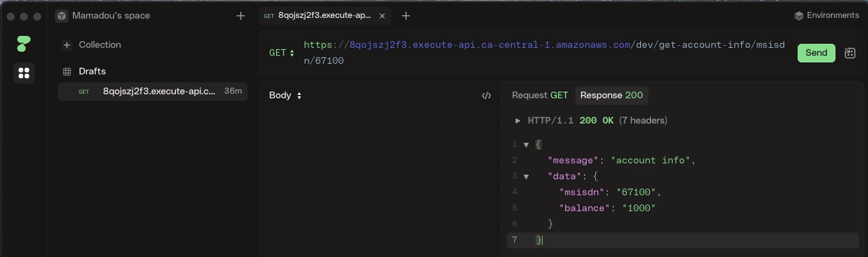Click the "balance" key in response
868x257 pixels.
[585, 209]
